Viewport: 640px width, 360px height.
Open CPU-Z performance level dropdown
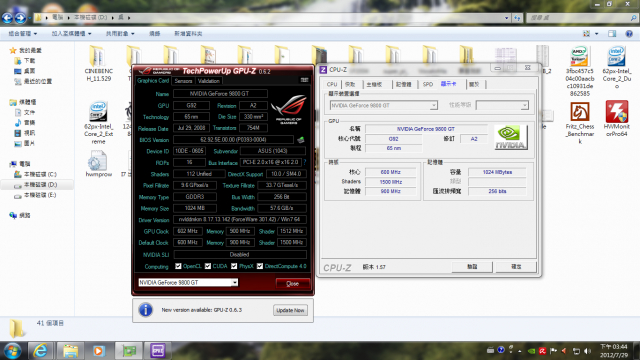coord(524,105)
